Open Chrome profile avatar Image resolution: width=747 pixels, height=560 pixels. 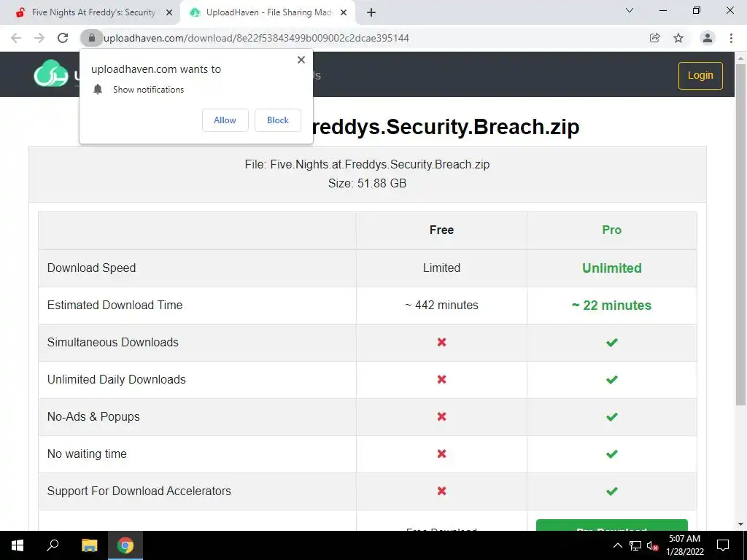[x=708, y=38]
